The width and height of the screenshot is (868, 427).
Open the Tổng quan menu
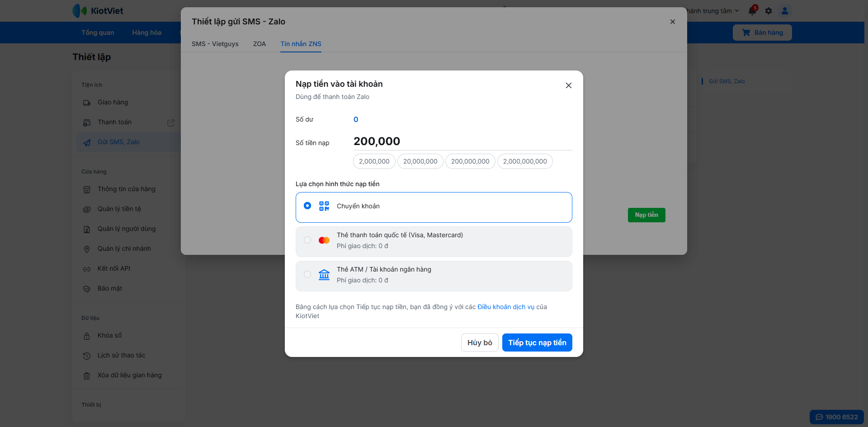(x=98, y=33)
